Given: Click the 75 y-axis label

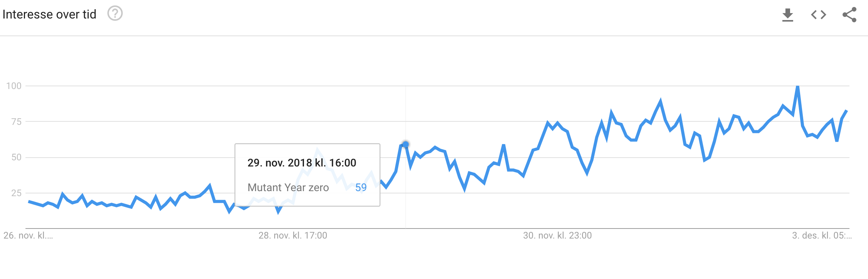Looking at the screenshot, I should [17, 122].
